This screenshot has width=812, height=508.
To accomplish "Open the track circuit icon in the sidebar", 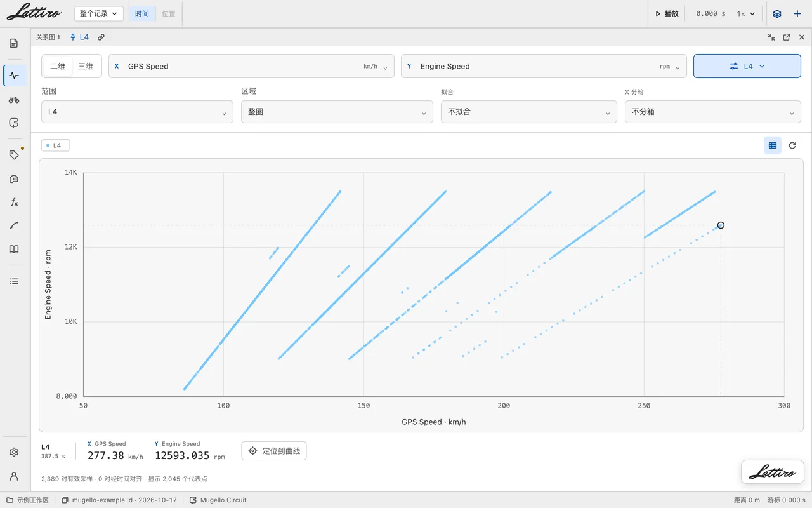I will pos(14,123).
